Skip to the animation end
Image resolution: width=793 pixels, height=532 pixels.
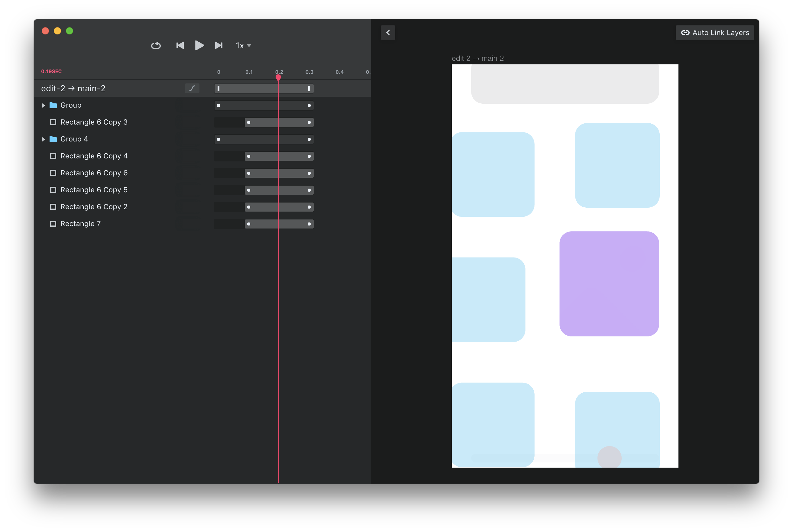point(219,45)
